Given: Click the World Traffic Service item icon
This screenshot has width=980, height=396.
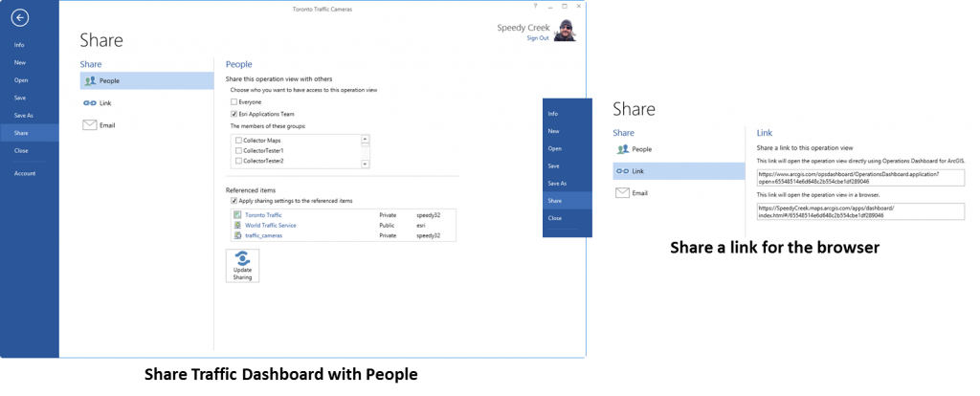Looking at the screenshot, I should pos(237,225).
